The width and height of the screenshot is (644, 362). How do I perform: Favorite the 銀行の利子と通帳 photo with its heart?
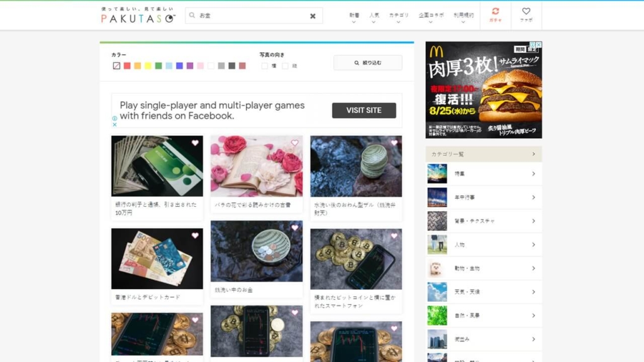(195, 143)
